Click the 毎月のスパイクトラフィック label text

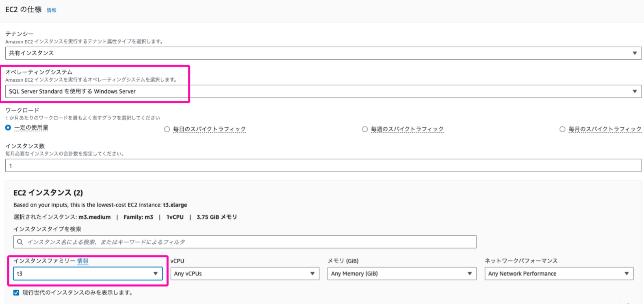click(605, 129)
